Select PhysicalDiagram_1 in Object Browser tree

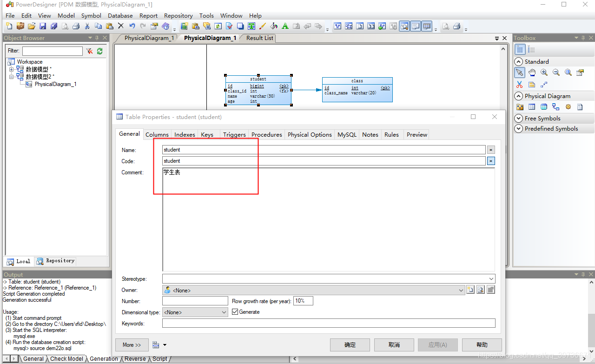tap(55, 84)
